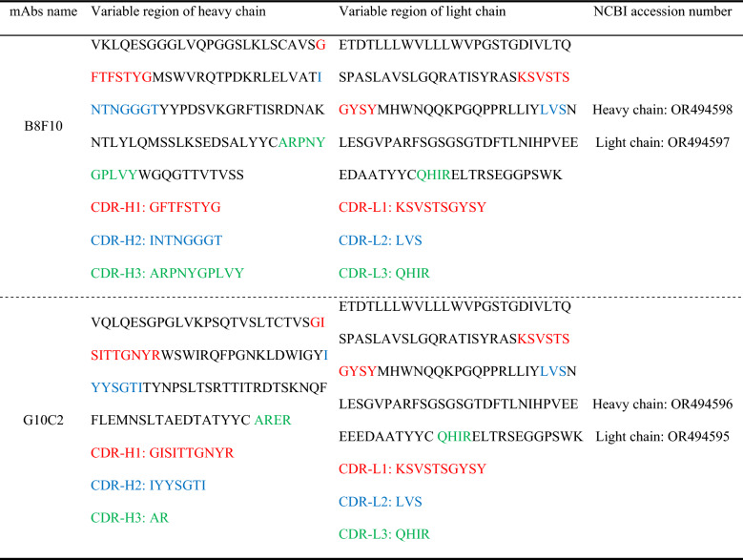Select the Variable region of heavy chain header
The image size is (743, 560).
[x=178, y=11]
